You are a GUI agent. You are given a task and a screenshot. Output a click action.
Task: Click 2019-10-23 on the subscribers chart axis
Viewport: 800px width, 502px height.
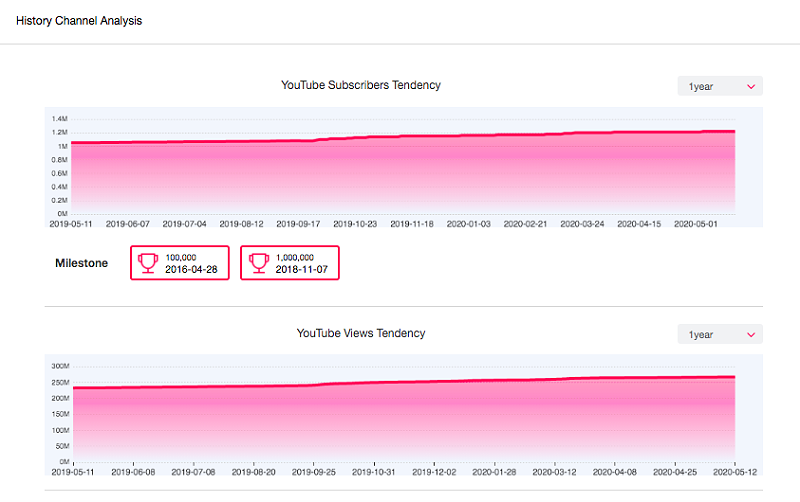click(x=356, y=224)
